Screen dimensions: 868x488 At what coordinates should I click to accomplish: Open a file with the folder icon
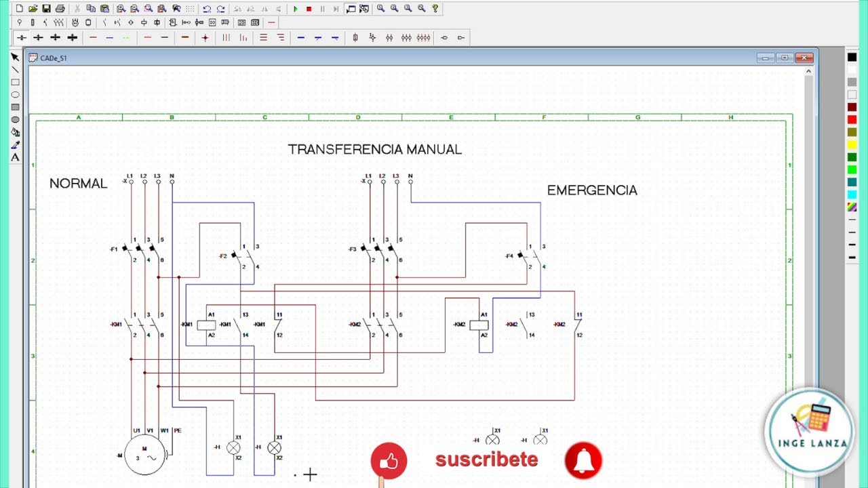click(x=33, y=9)
